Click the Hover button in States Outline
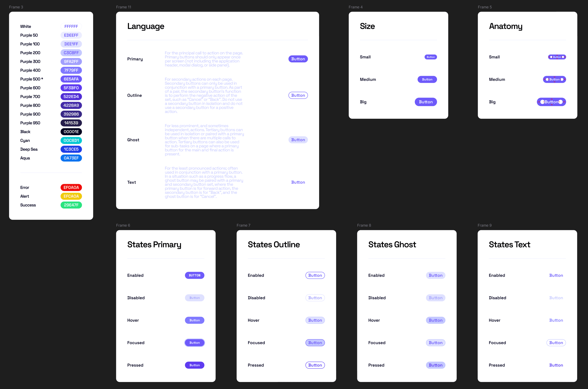Viewport: 588px width, 389px height. pos(315,320)
